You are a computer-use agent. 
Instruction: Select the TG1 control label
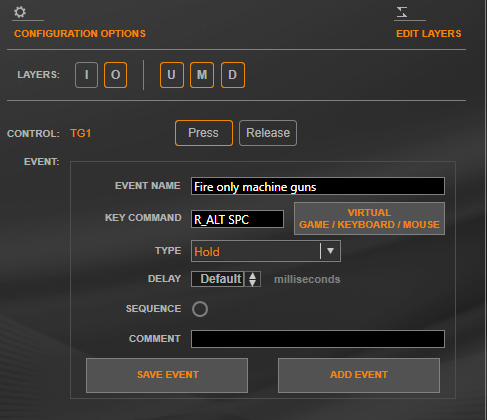coord(81,133)
